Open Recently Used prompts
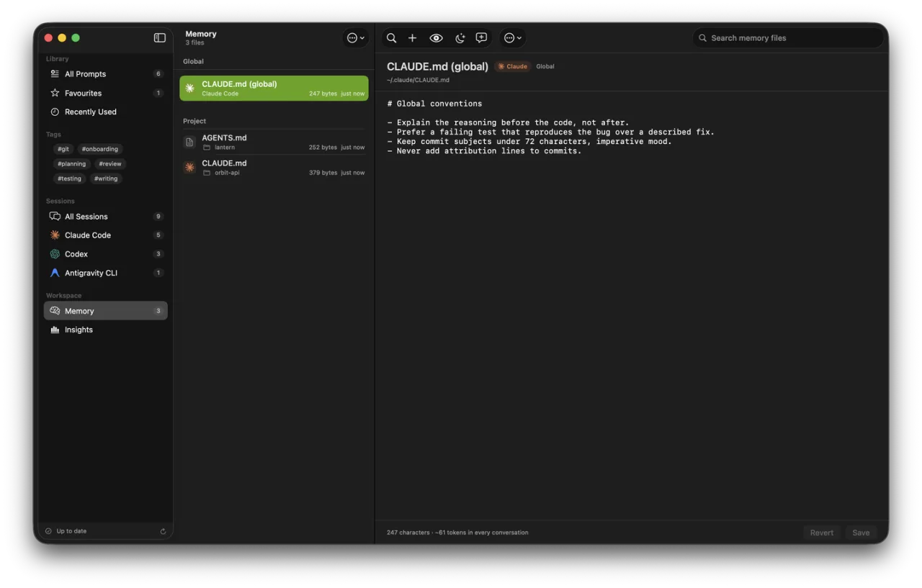Image resolution: width=922 pixels, height=588 pixels. tap(106, 112)
